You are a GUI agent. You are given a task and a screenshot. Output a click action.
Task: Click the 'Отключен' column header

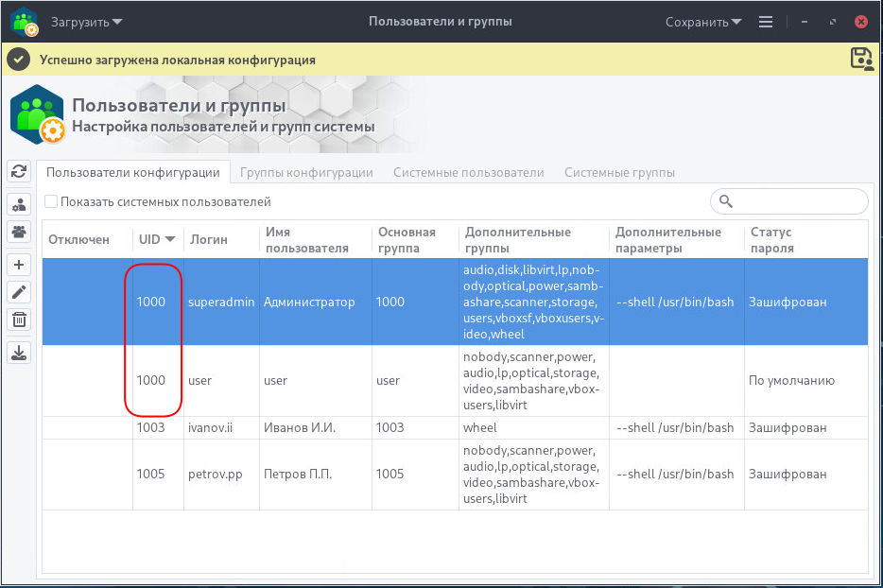coord(78,239)
